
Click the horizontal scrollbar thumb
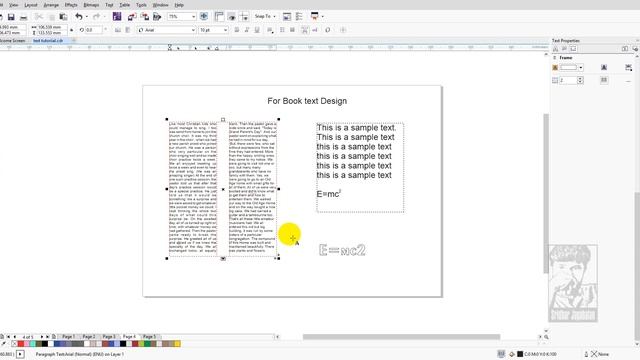pos(401,337)
